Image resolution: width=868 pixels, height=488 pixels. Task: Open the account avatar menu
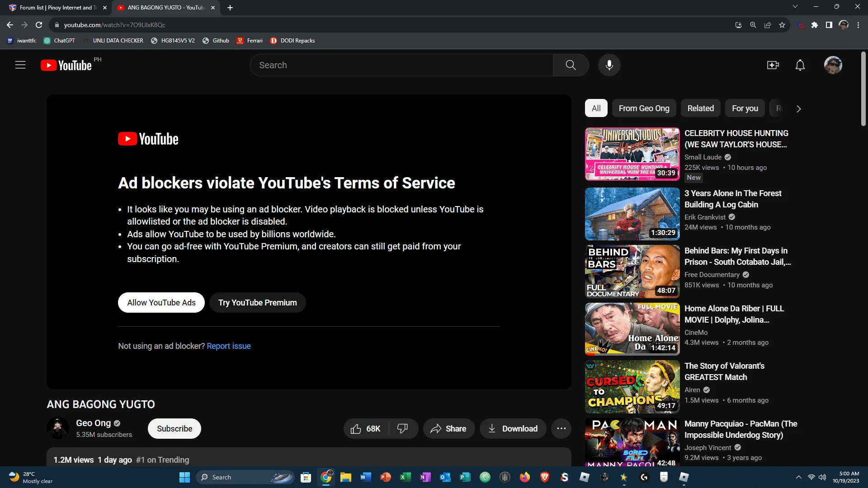click(833, 65)
